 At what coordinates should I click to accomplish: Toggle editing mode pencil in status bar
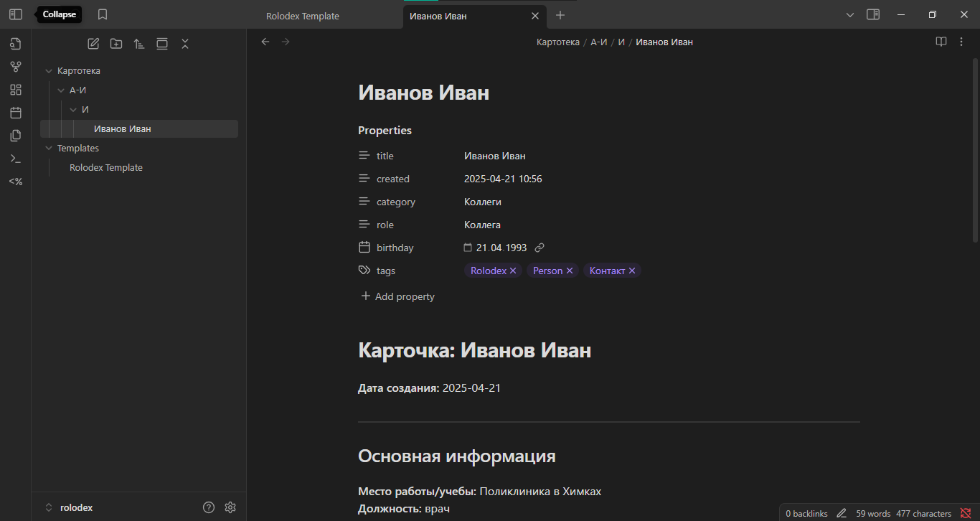[x=842, y=513]
